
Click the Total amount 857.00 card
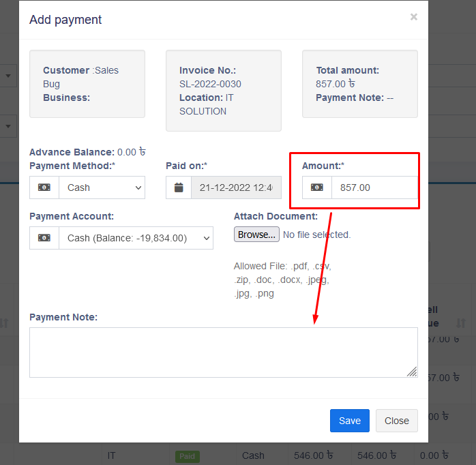[360, 84]
